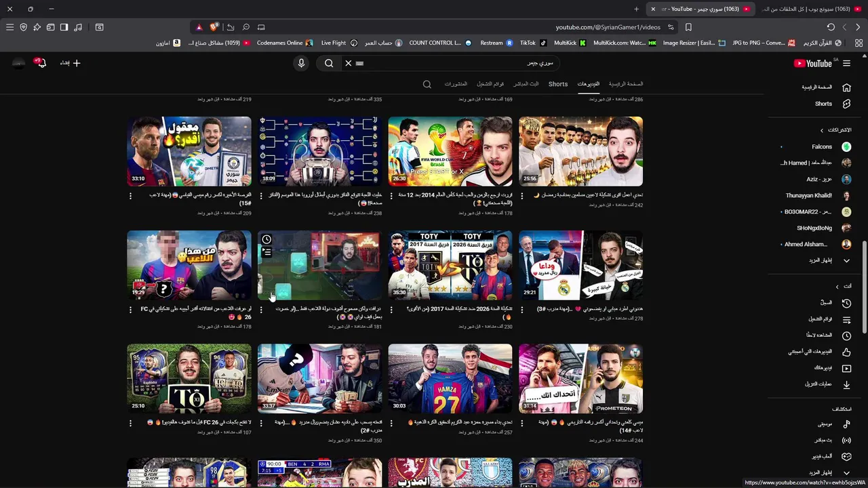This screenshot has width=868, height=488.
Task: Open options menu for the 33:10 video
Action: click(131, 196)
